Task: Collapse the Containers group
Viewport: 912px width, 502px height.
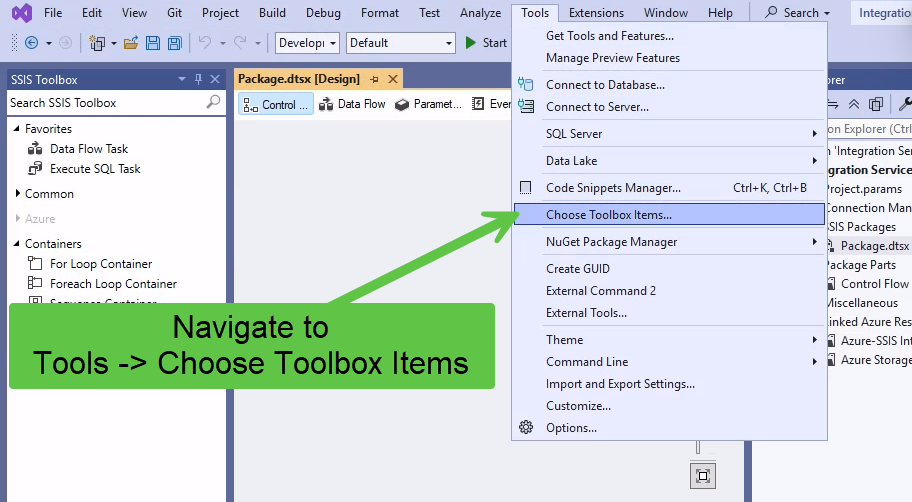Action: coord(17,244)
